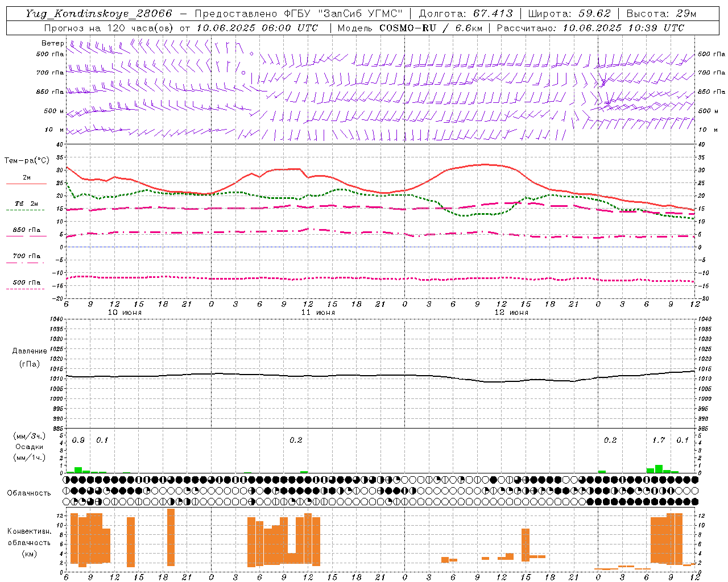This screenshot has width=728, height=582.
Task: Click the 2м temperature legend label
Action: pyautogui.click(x=27, y=177)
